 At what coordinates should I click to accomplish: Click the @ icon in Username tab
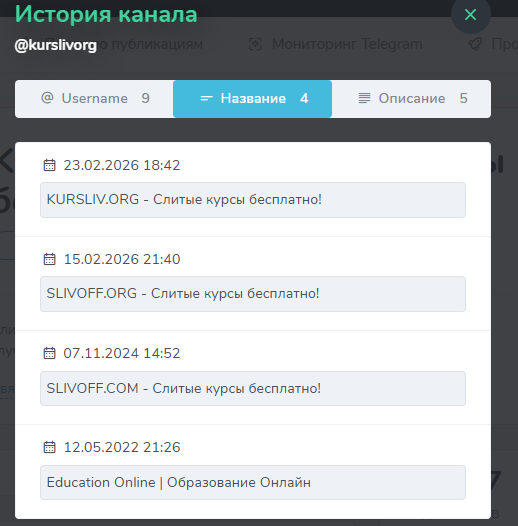pyautogui.click(x=47, y=98)
